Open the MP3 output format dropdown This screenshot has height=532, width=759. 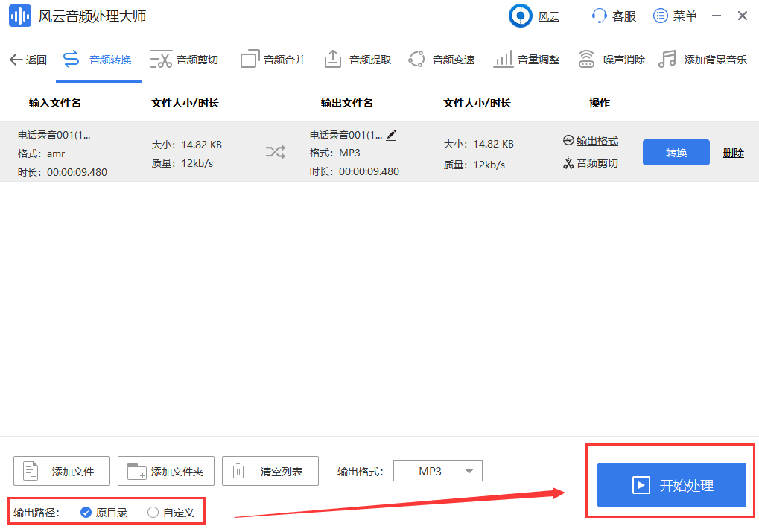pyautogui.click(x=437, y=471)
